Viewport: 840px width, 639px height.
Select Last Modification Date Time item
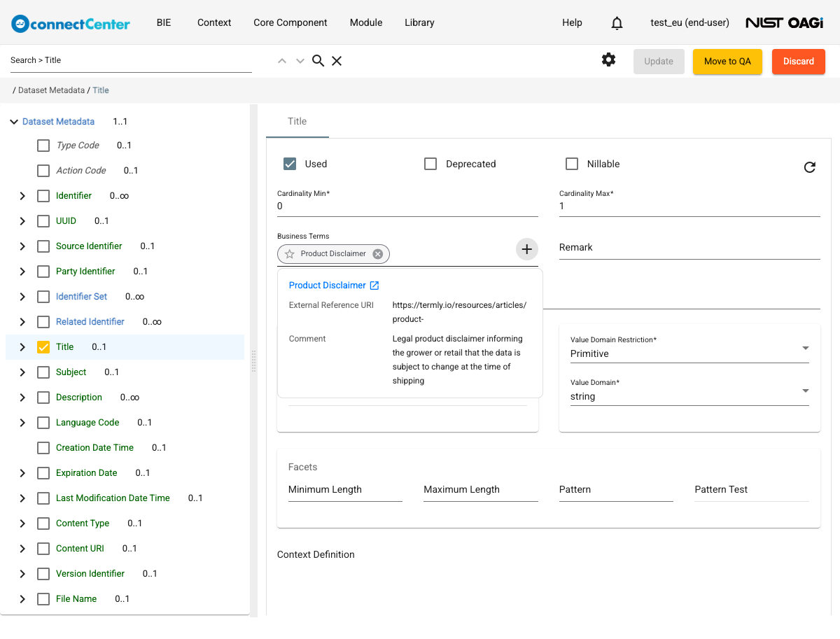pos(113,498)
